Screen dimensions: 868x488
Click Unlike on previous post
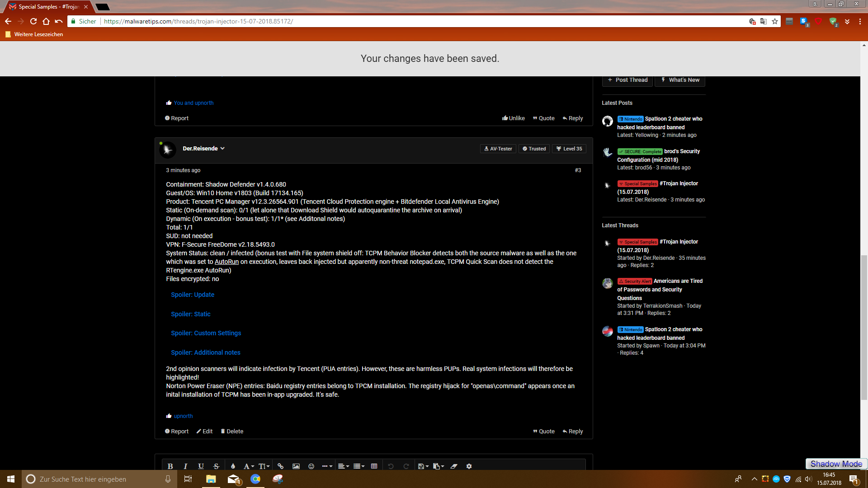[514, 118]
